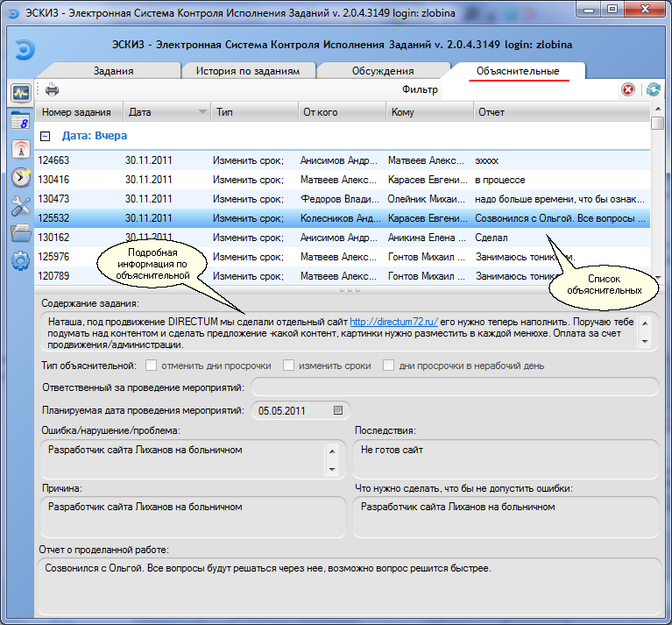The width and height of the screenshot is (672, 625).
Task: Switch to the История по заданиям tab
Action: (x=248, y=71)
